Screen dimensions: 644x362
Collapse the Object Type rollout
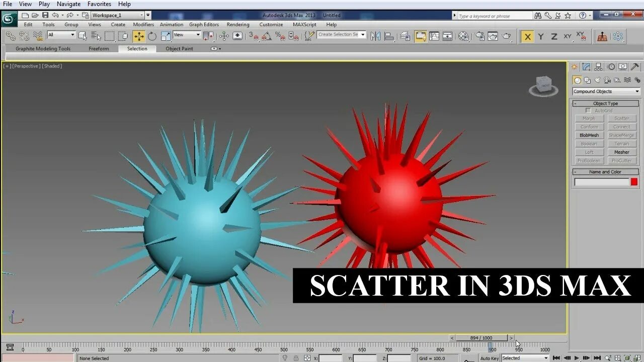pyautogui.click(x=605, y=103)
